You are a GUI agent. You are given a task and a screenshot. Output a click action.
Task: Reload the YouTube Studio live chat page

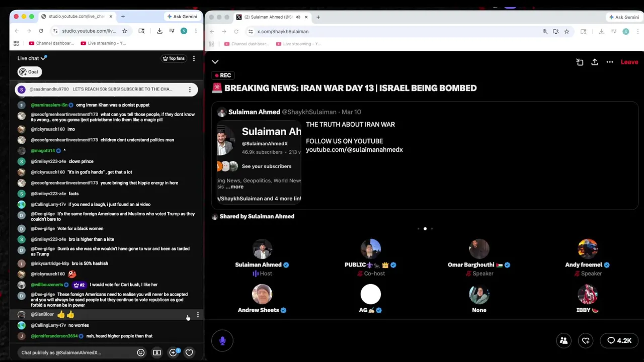pos(41,31)
